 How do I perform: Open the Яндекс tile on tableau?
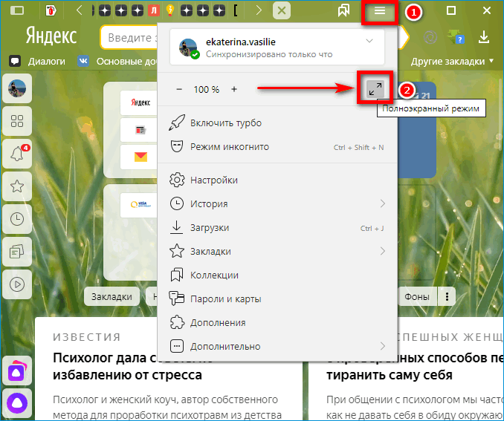point(139,102)
